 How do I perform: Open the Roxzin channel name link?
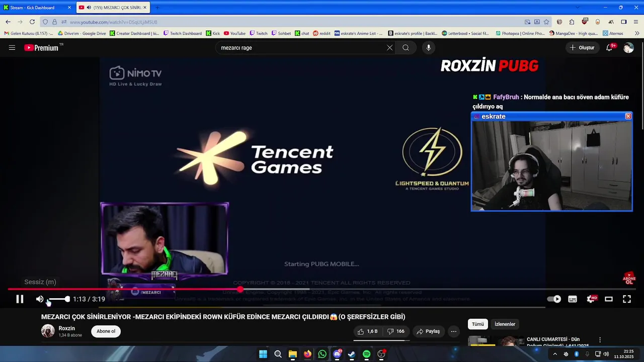pos(66,328)
